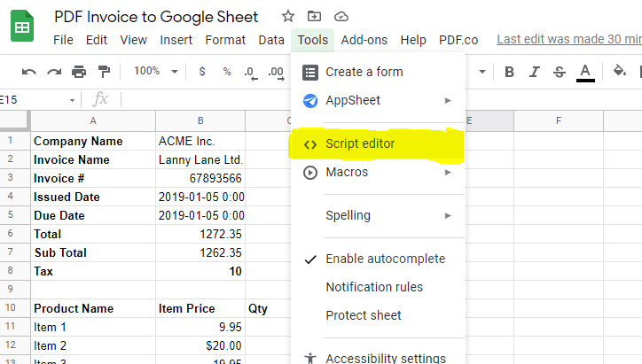The width and height of the screenshot is (642, 364).
Task: Click the undo arrow icon
Action: click(x=29, y=72)
